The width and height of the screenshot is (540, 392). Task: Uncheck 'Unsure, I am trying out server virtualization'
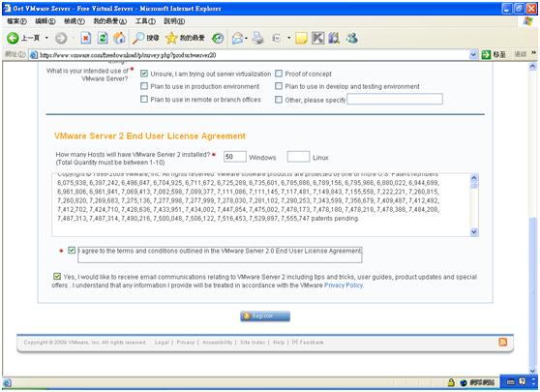point(144,74)
